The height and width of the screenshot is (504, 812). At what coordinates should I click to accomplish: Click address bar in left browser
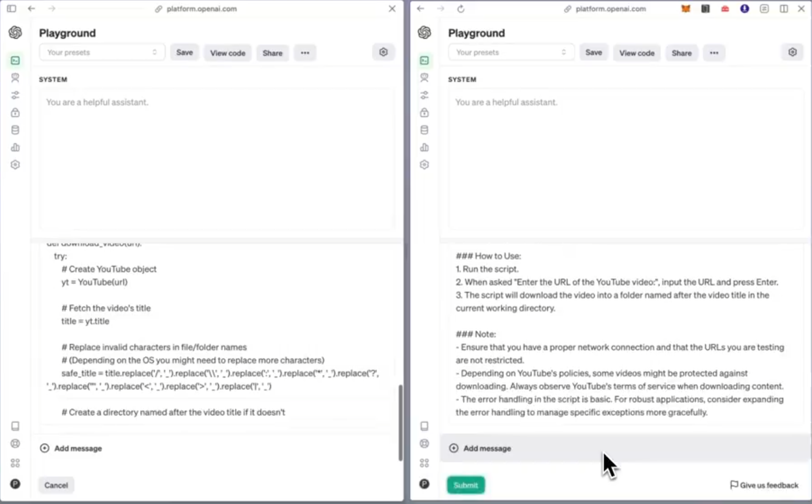pyautogui.click(x=196, y=9)
